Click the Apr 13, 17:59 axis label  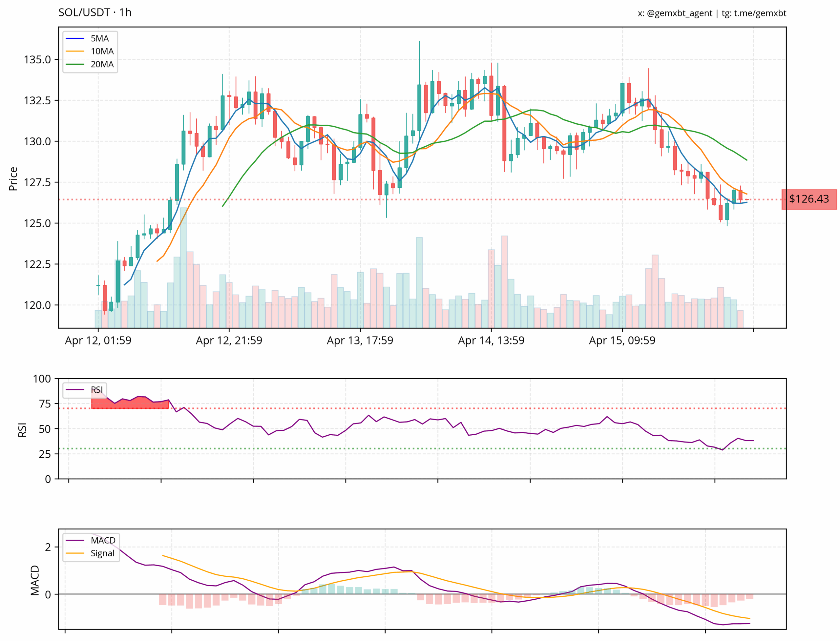(x=360, y=340)
